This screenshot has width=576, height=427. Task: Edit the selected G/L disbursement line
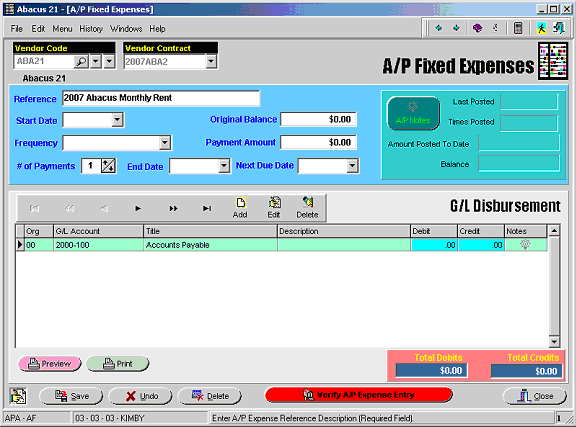tap(274, 208)
